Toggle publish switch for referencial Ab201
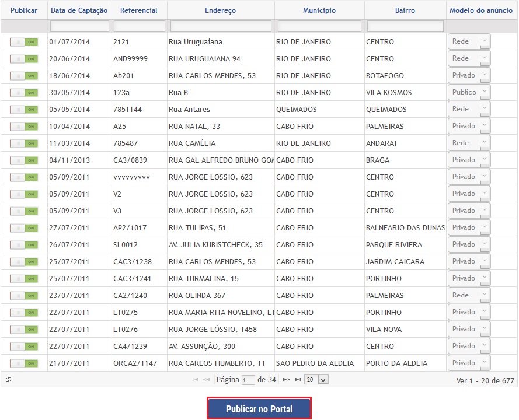 24,76
